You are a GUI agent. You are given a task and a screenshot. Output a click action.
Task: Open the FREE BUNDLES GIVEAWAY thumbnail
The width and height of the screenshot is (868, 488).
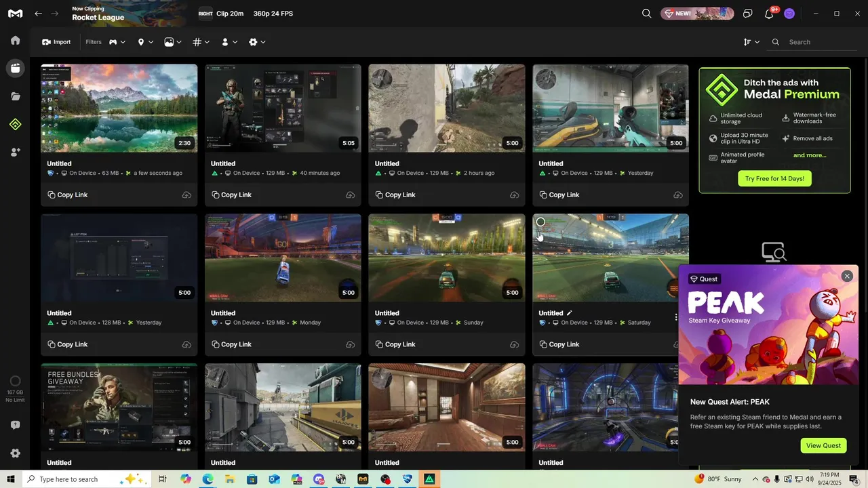[119, 407]
